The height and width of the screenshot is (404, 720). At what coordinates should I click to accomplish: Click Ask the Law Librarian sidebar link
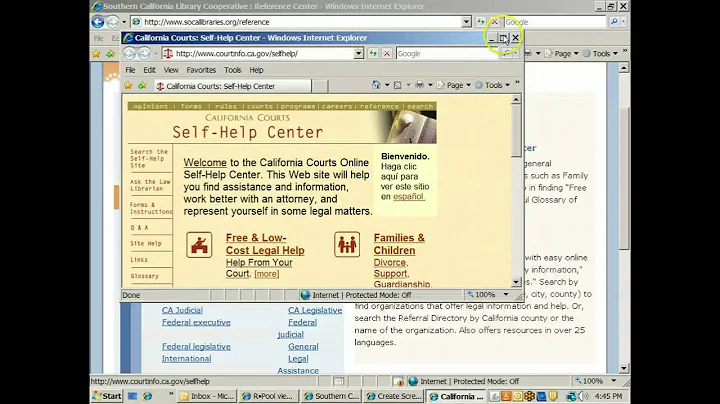[150, 185]
